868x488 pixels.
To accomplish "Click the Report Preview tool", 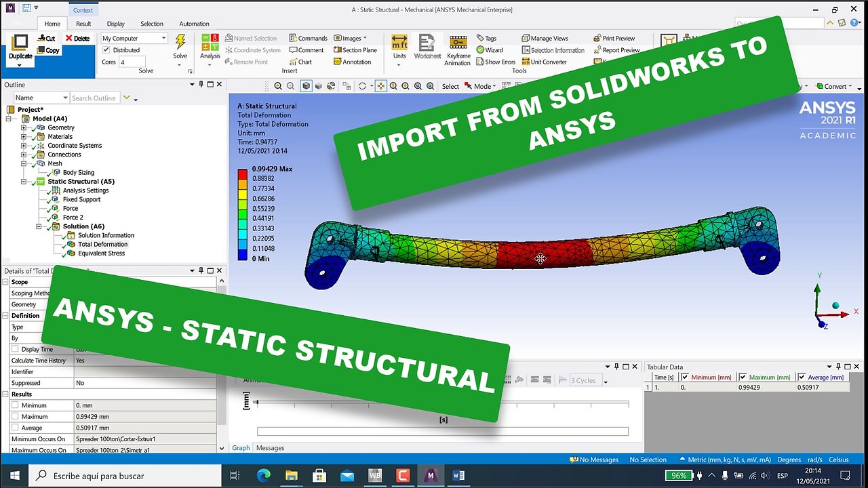I will [616, 50].
